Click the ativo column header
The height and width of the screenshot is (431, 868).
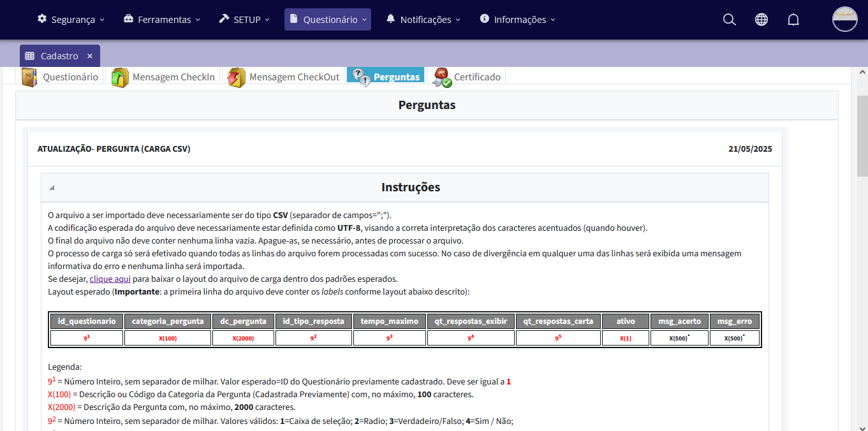click(626, 321)
